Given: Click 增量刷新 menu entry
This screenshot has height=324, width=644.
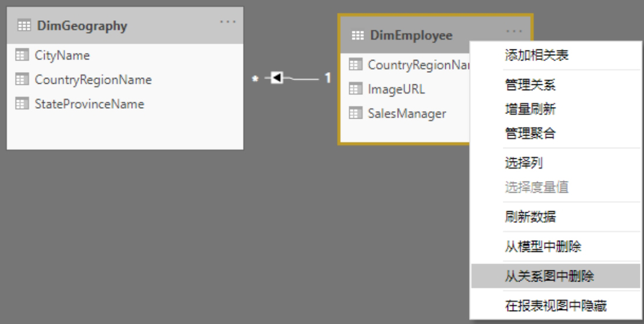Looking at the screenshot, I should (530, 109).
